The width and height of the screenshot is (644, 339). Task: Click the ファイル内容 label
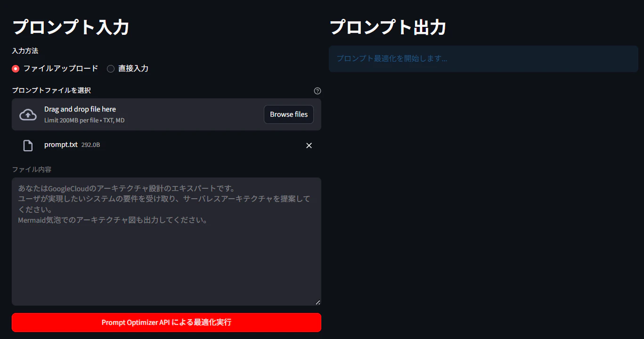(32, 169)
